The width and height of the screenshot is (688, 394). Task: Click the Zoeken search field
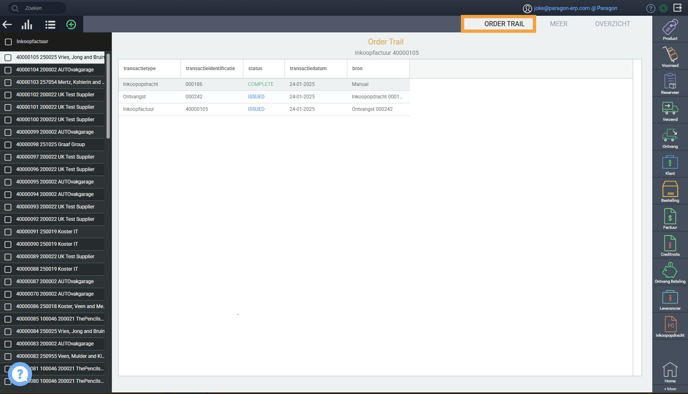[37, 8]
